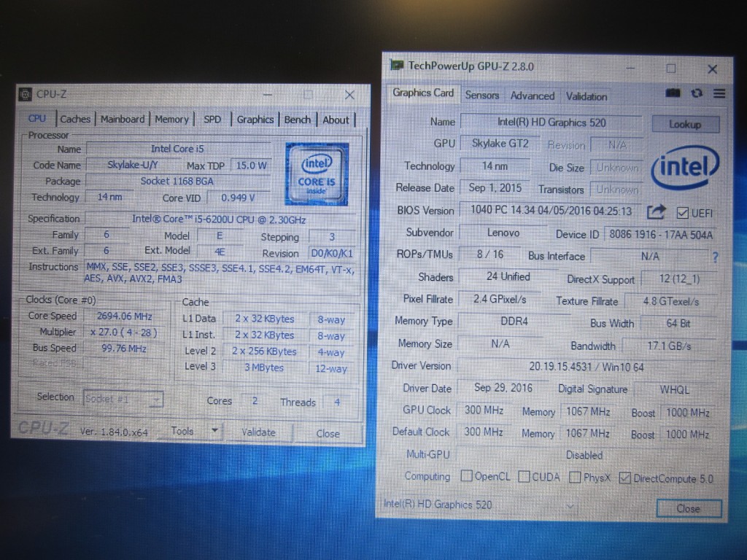The image size is (747, 560).
Task: Toggle the PhysX checkbox
Action: click(575, 477)
